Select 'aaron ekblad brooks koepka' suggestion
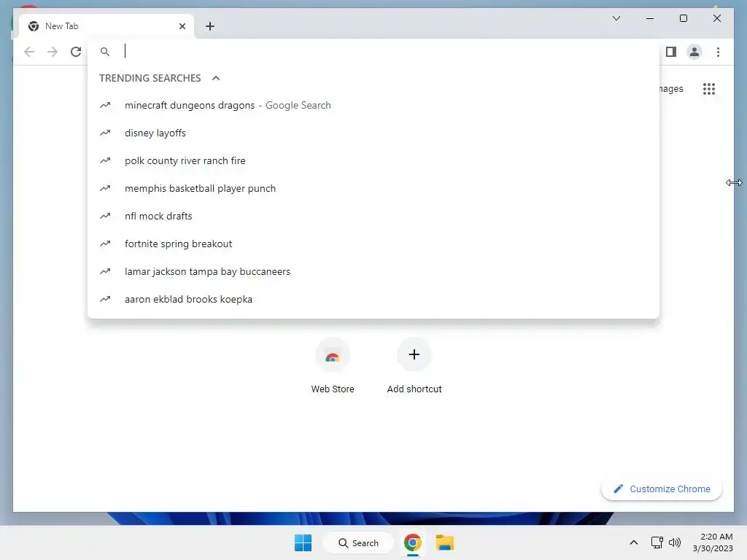747x560 pixels. point(373,299)
